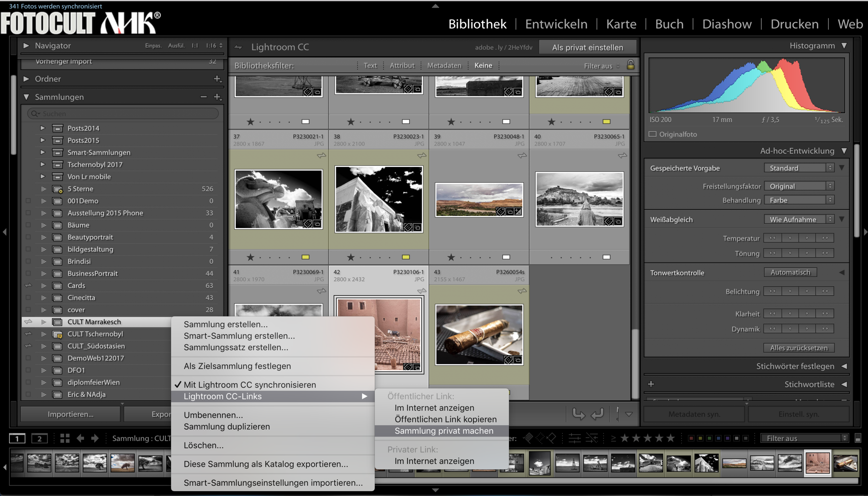Viewport: 868px width, 496px height.
Task: Click yellow color label on photo 37
Action: tap(306, 257)
